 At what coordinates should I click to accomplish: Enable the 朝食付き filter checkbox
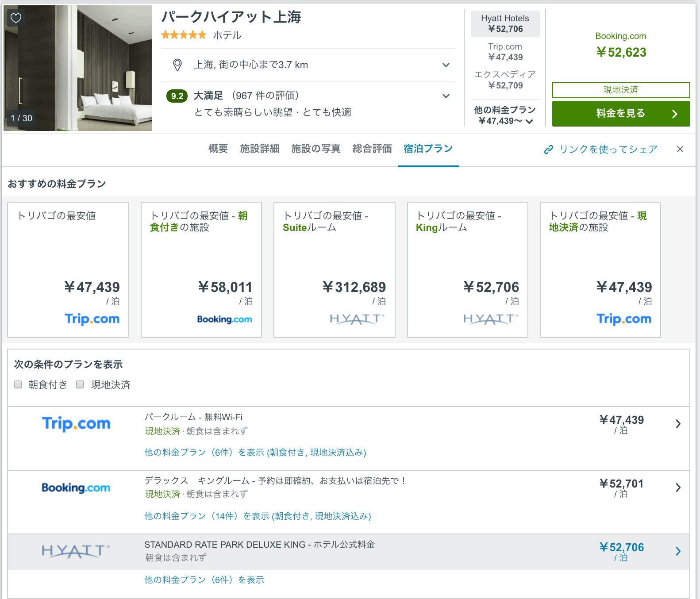point(18,384)
